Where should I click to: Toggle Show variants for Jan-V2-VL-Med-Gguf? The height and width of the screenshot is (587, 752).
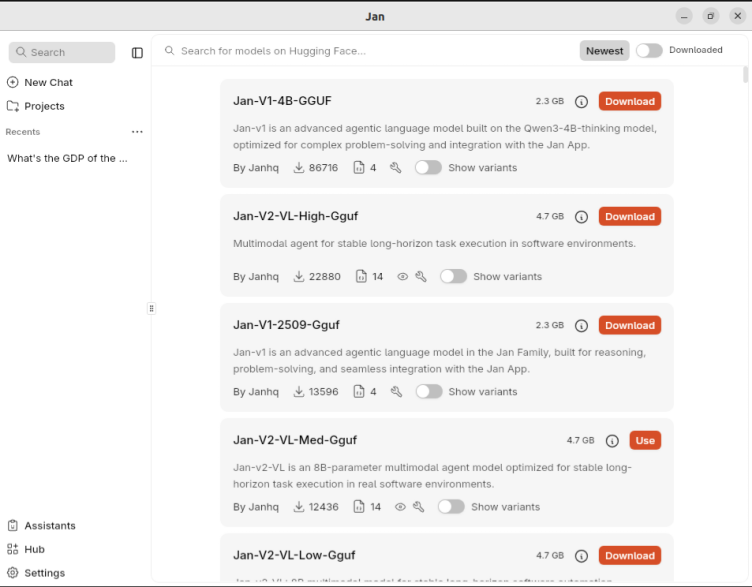(451, 506)
